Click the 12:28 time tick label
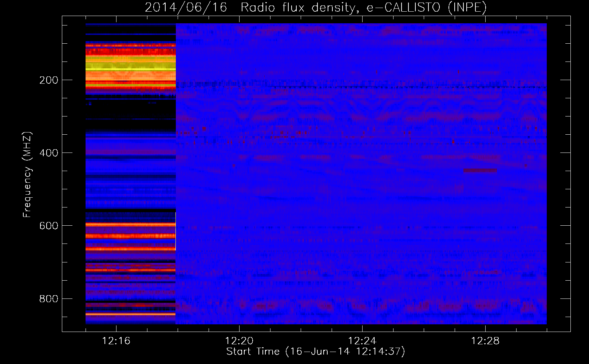Screen dimensions: 589x364 coord(485,341)
